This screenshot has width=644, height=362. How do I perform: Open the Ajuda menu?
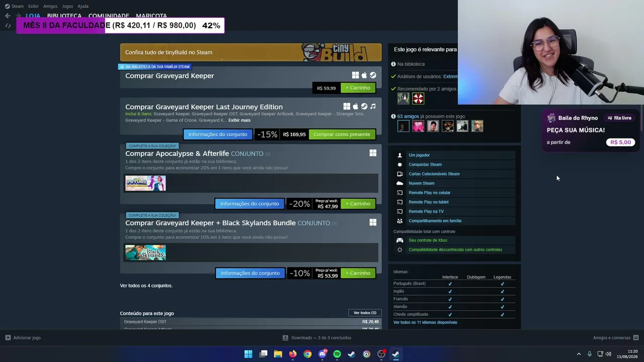83,6
